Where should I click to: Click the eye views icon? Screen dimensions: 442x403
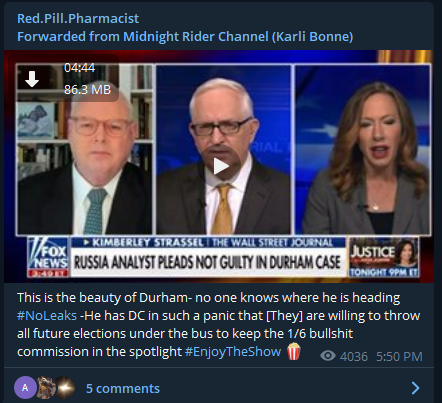point(328,356)
